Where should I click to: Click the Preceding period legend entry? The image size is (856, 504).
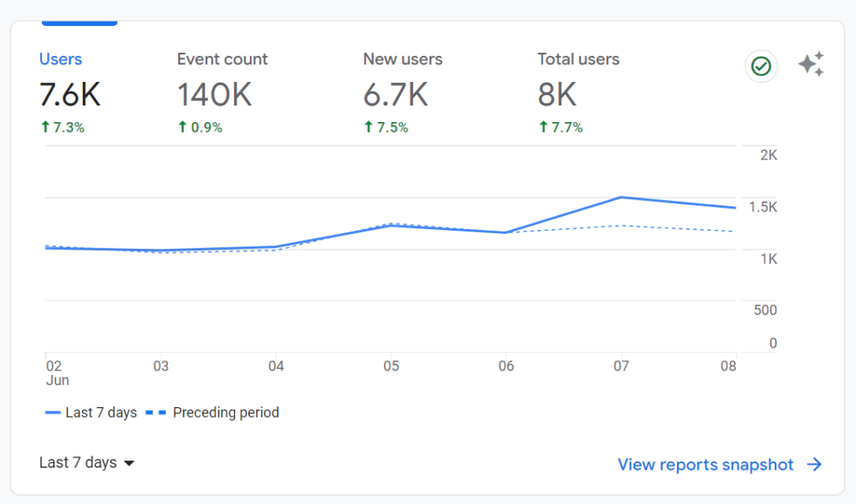212,412
